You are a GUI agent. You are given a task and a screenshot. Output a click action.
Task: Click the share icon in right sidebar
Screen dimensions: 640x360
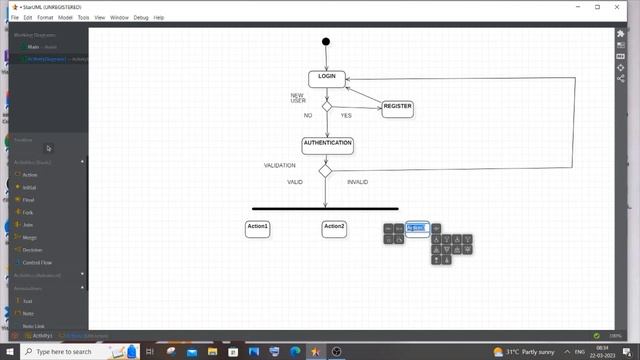[x=620, y=78]
